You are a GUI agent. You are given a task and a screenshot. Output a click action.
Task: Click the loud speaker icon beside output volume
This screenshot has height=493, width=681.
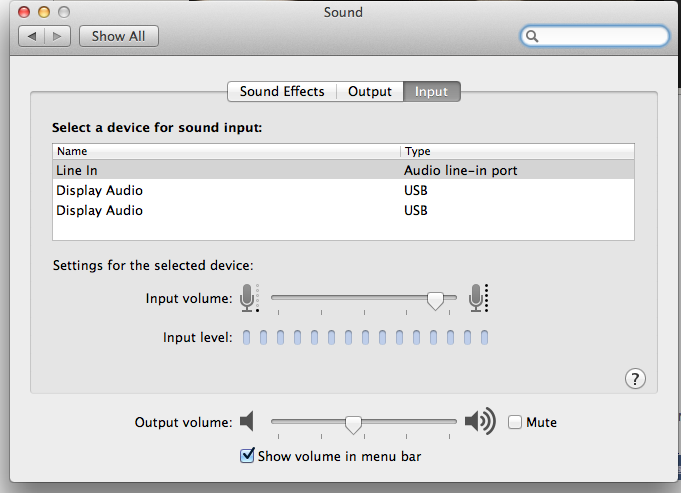[480, 421]
